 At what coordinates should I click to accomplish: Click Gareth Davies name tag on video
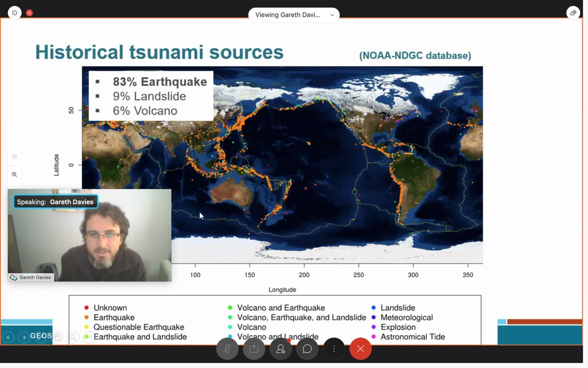click(30, 277)
